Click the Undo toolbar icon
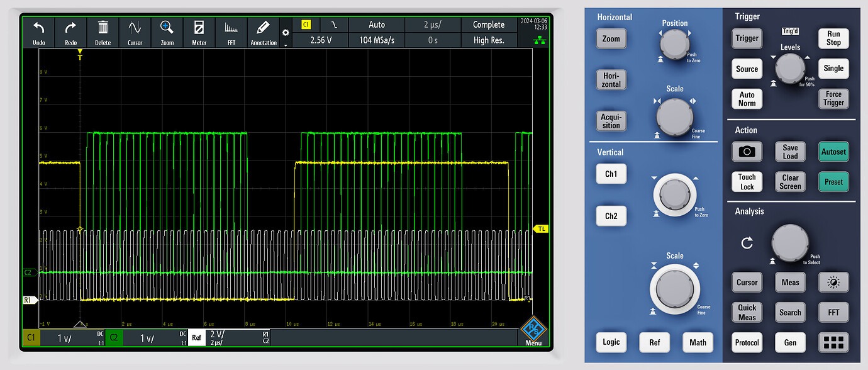This screenshot has width=868, height=370. 39,32
